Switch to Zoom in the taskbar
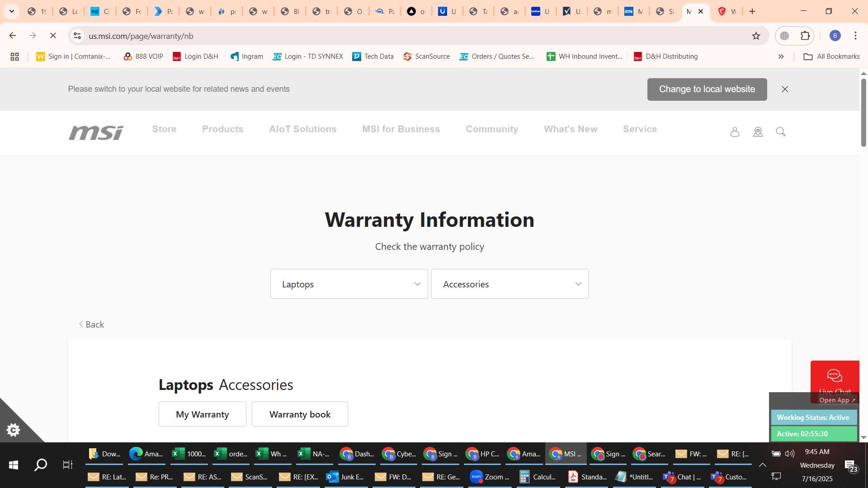 (490, 477)
